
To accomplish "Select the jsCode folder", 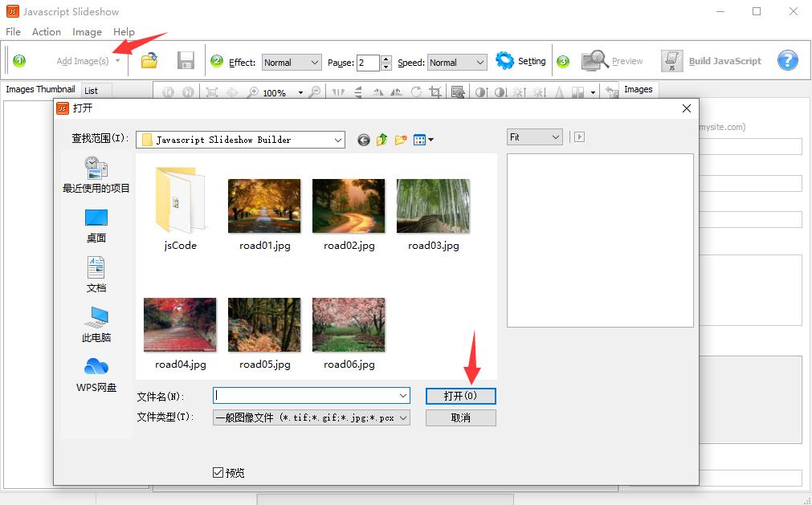I will pyautogui.click(x=180, y=209).
